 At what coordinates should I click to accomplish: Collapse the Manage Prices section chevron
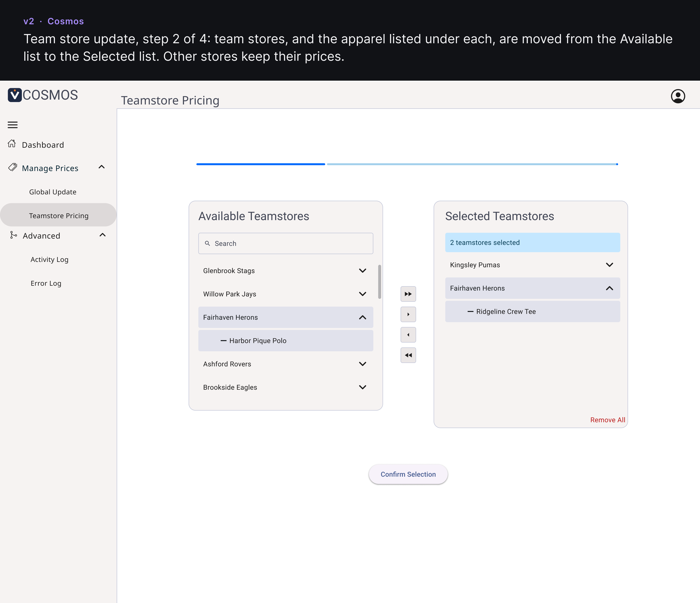tap(102, 167)
